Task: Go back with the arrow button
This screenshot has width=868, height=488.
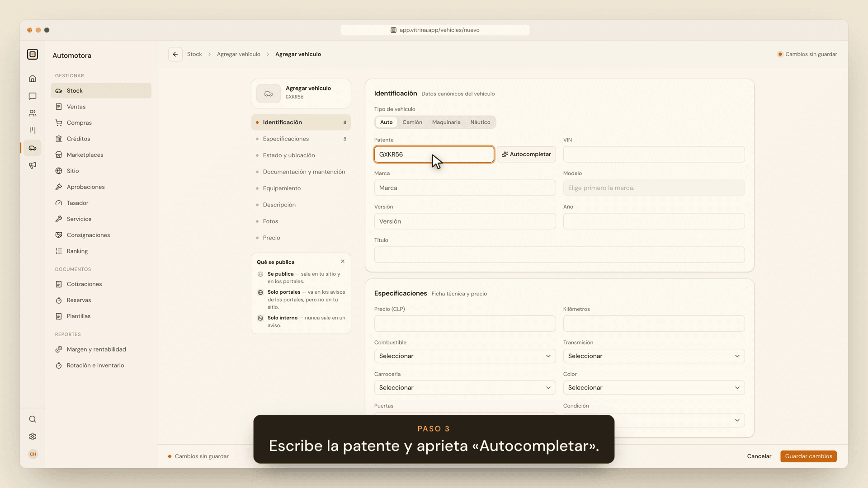Action: 175,54
